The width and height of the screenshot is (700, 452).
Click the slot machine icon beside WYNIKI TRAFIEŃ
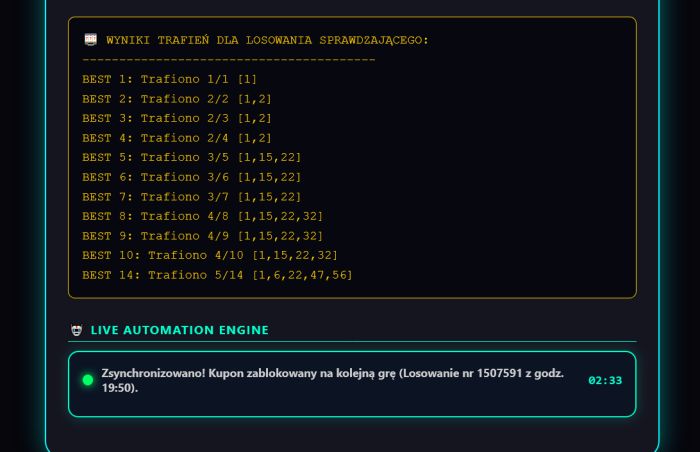click(91, 40)
